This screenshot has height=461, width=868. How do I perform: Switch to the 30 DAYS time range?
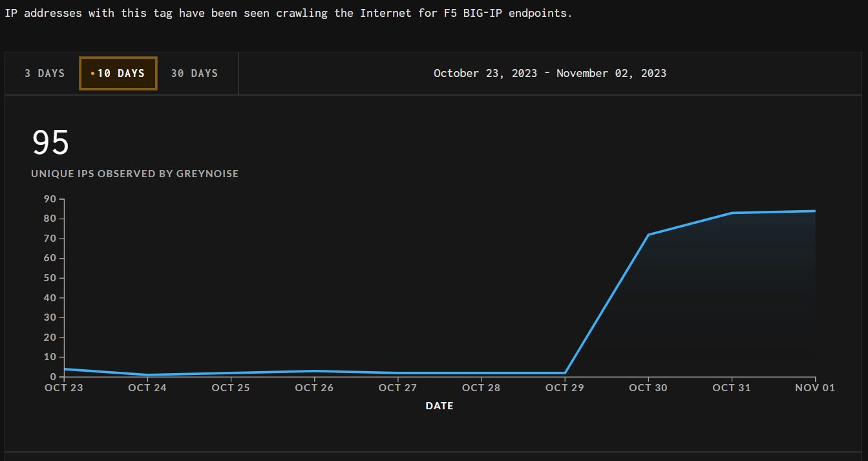point(194,74)
